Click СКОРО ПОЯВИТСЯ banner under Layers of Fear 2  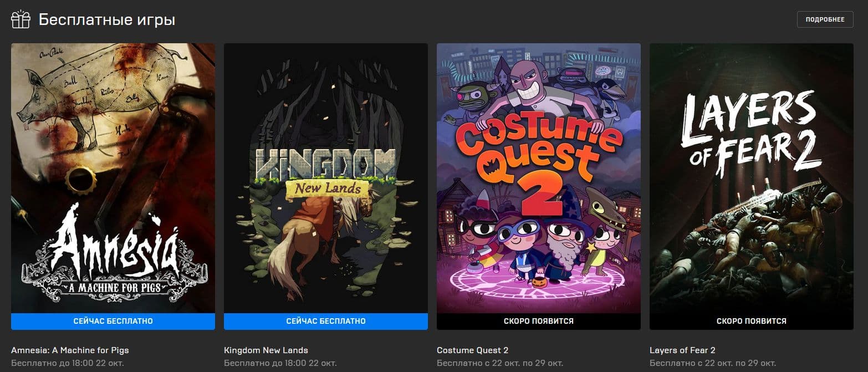pyautogui.click(x=752, y=321)
